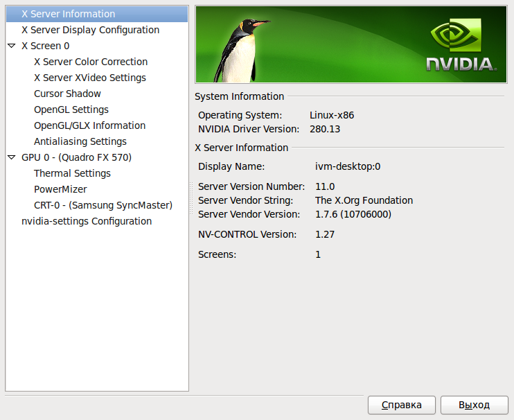Screen dimensions: 514x420
Task: Click the pane divider handle
Action: click(x=192, y=198)
